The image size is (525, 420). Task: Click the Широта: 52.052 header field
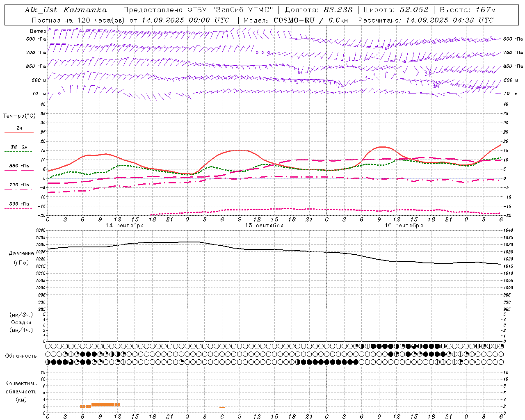[396, 10]
